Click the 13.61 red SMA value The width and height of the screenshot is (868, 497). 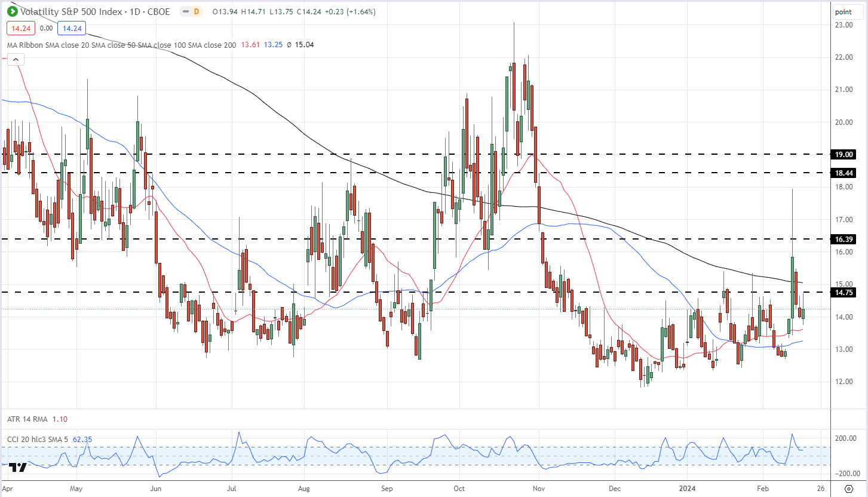pos(250,45)
